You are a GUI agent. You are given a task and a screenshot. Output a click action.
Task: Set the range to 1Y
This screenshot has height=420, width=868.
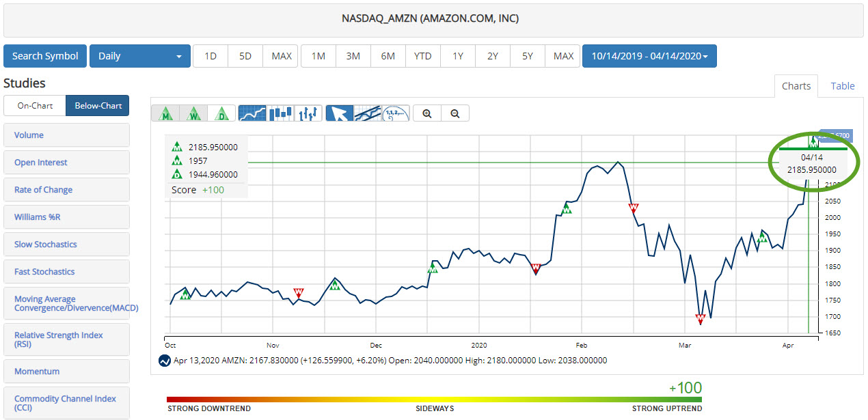458,56
